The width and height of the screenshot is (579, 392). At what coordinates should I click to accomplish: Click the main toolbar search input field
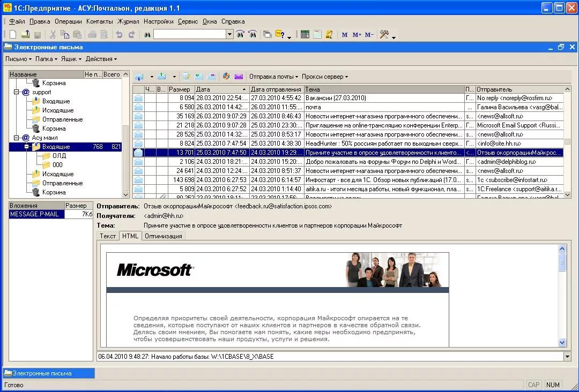click(190, 34)
